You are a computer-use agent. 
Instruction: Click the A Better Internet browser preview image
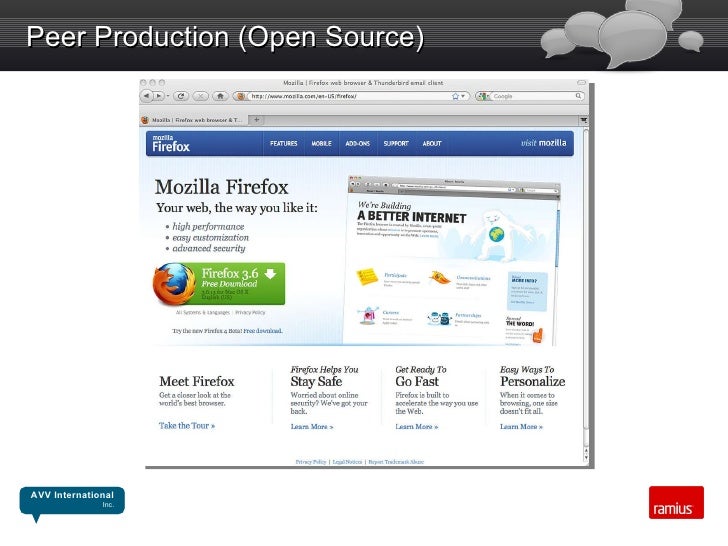click(x=451, y=261)
